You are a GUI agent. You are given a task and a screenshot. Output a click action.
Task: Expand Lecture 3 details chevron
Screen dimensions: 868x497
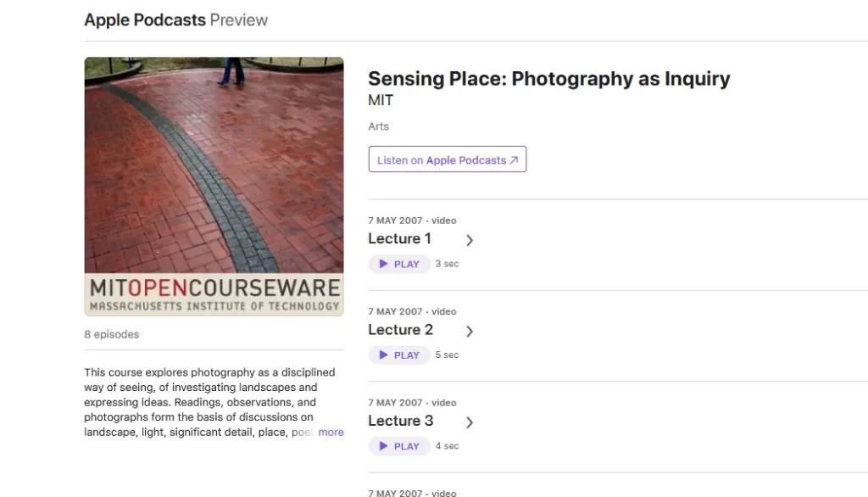tap(470, 422)
